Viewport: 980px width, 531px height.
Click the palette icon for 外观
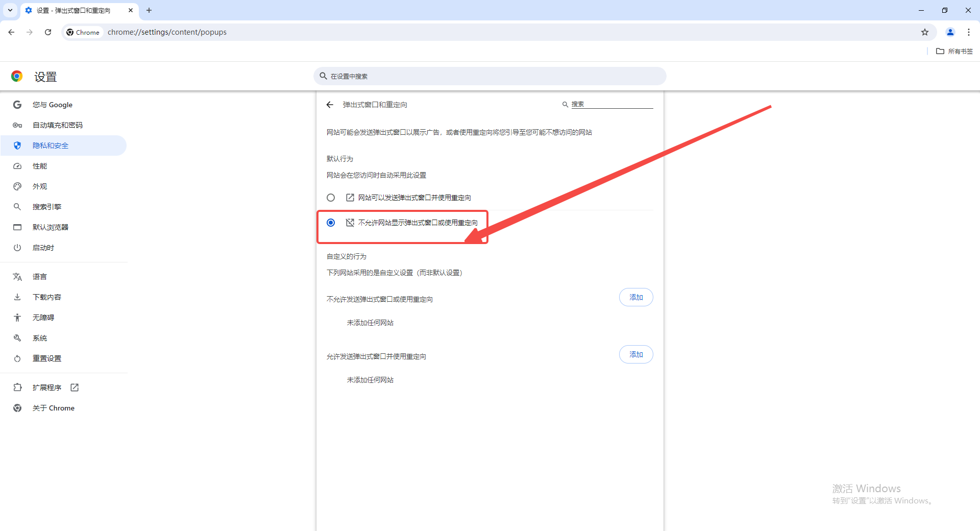[x=17, y=186]
